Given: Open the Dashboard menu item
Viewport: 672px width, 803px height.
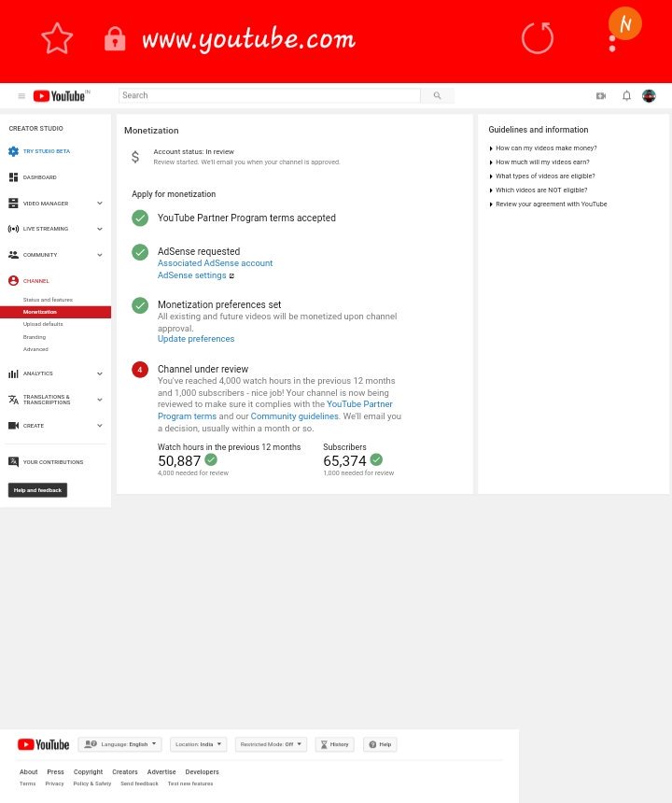Looking at the screenshot, I should point(39,177).
